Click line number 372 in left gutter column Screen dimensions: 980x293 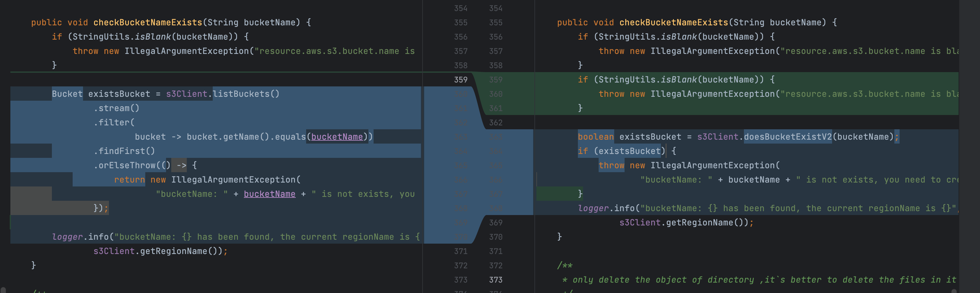(x=460, y=265)
